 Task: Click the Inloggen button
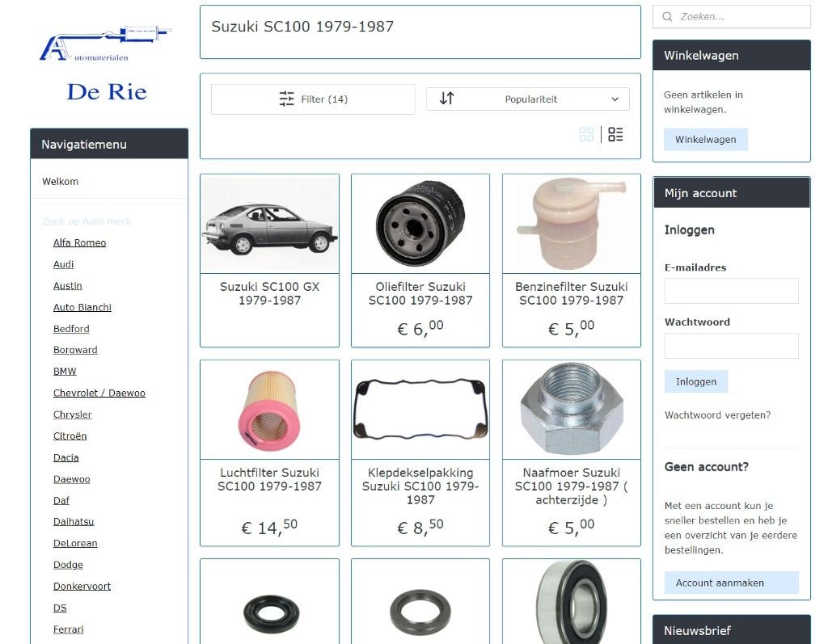(x=696, y=381)
